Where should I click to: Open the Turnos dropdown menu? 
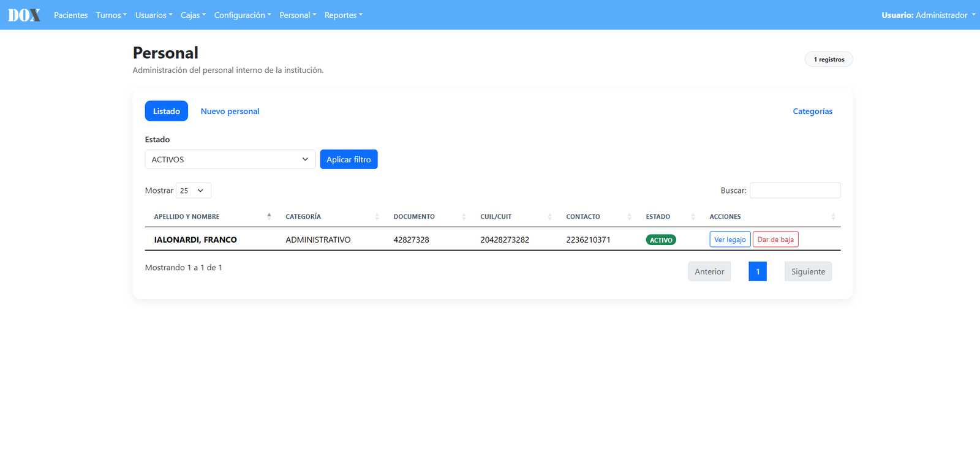[x=111, y=15]
